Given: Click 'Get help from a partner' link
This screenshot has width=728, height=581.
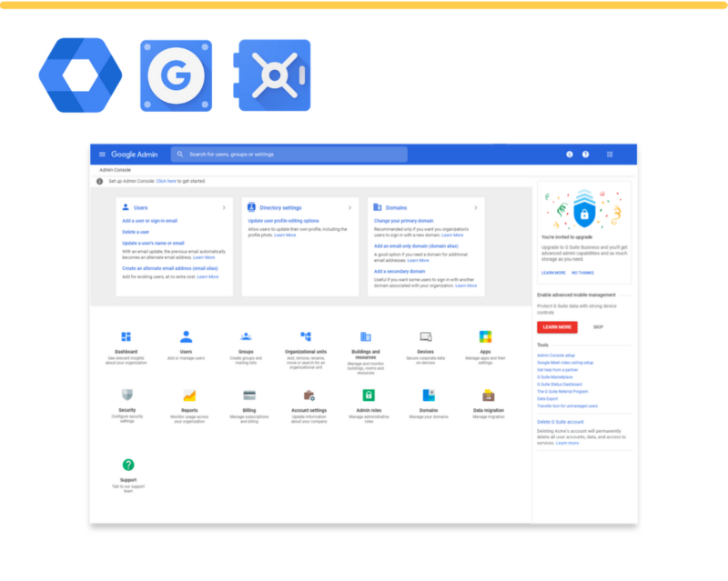Looking at the screenshot, I should (x=557, y=370).
